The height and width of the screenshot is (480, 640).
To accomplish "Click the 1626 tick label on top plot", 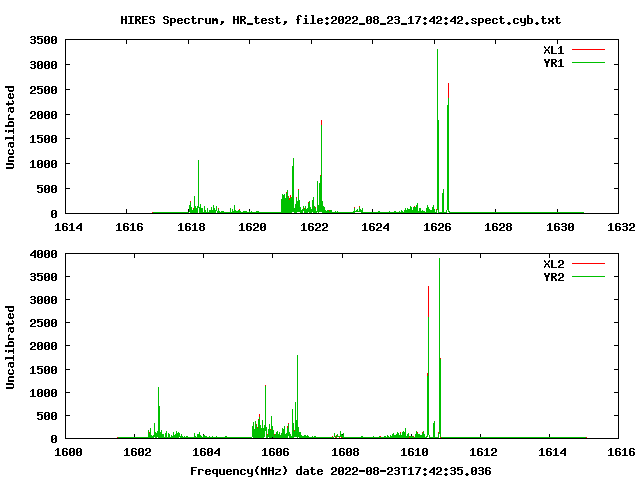I will [x=437, y=227].
